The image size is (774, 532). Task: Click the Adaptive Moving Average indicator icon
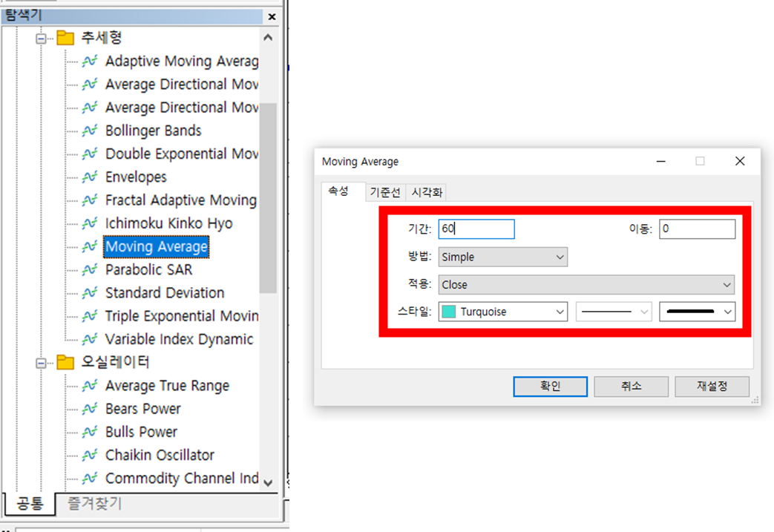89,61
